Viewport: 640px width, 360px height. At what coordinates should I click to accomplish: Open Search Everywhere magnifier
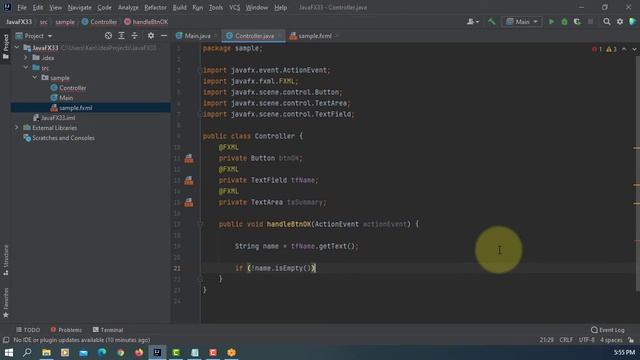[x=607, y=22]
